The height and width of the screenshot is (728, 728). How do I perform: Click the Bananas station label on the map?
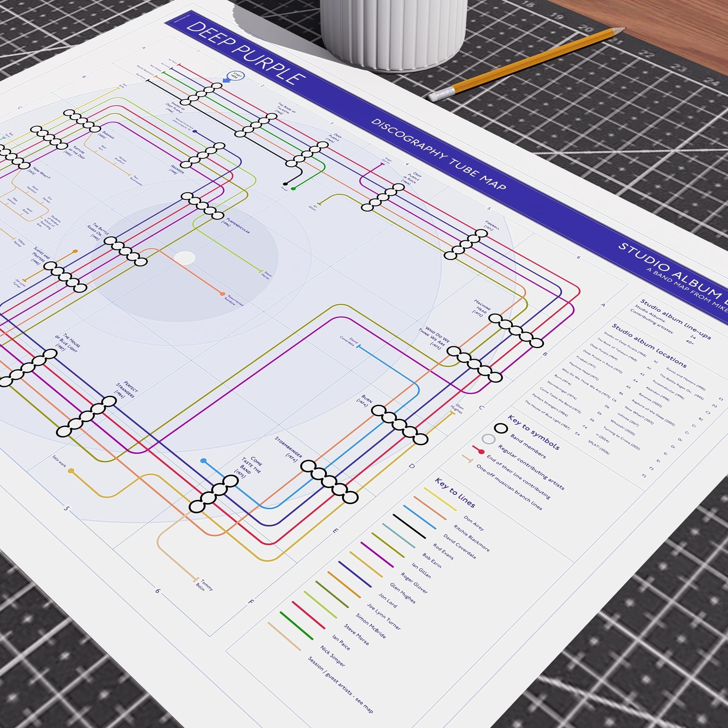click(x=106, y=134)
